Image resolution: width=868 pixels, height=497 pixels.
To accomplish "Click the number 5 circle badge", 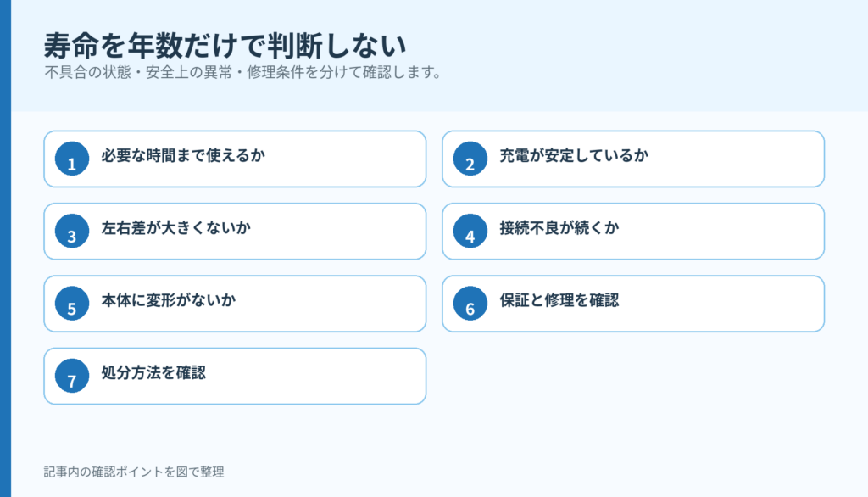I will coord(72,304).
